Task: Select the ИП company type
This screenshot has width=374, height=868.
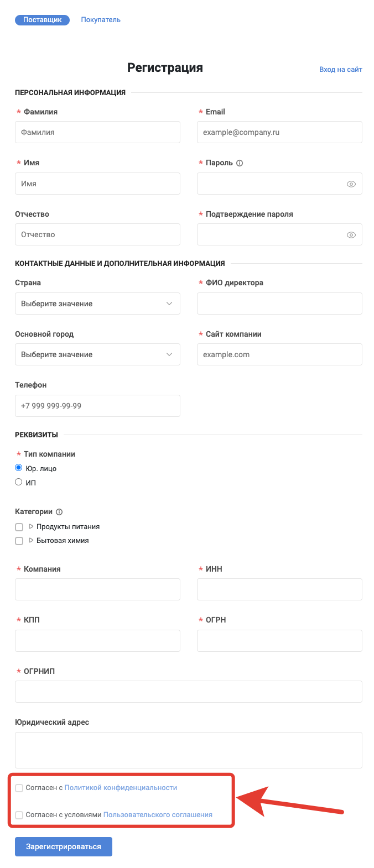Action: coord(19,482)
